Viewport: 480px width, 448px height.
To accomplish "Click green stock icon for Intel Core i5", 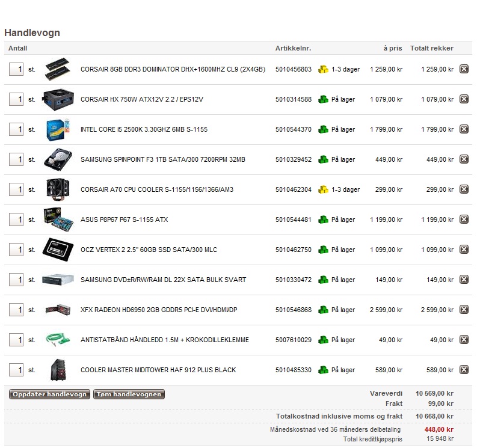I will 323,129.
